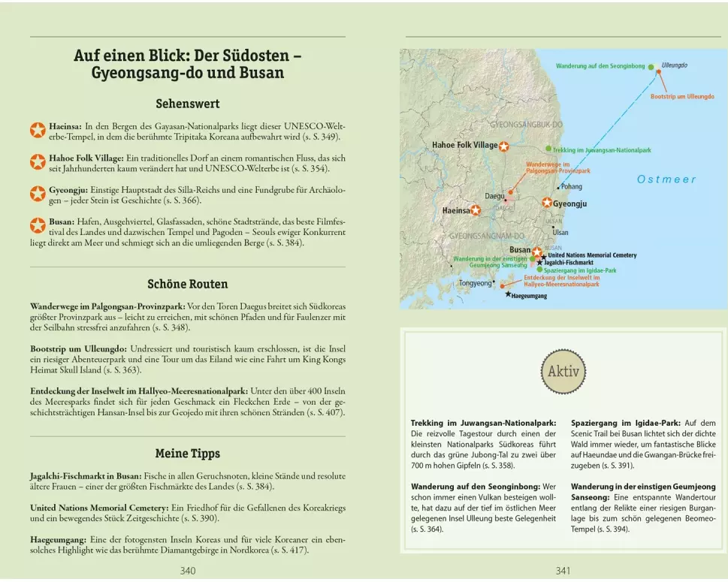Click the round Aktiv badge
The image size is (728, 582).
click(x=563, y=372)
